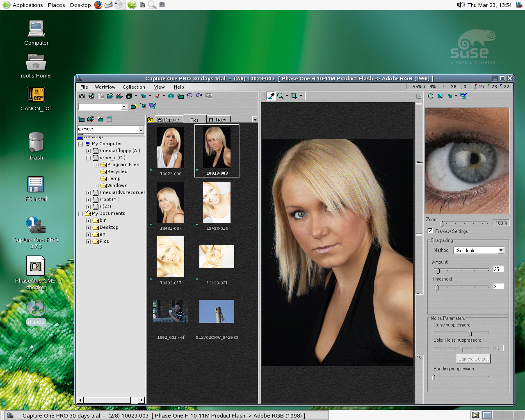Select the eyedropper white balance tool
Viewport: 525px width, 420px height.
point(271,96)
